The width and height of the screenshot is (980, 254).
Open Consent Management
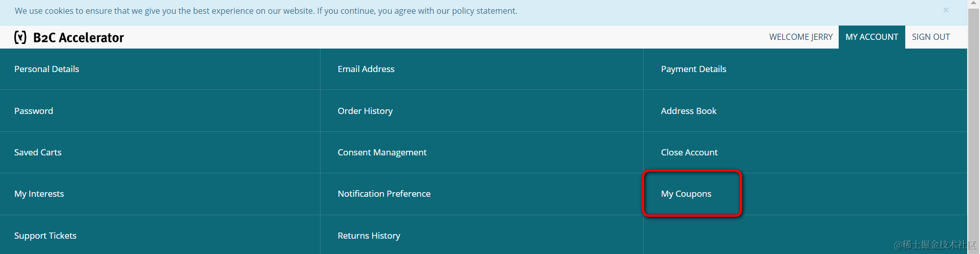382,152
